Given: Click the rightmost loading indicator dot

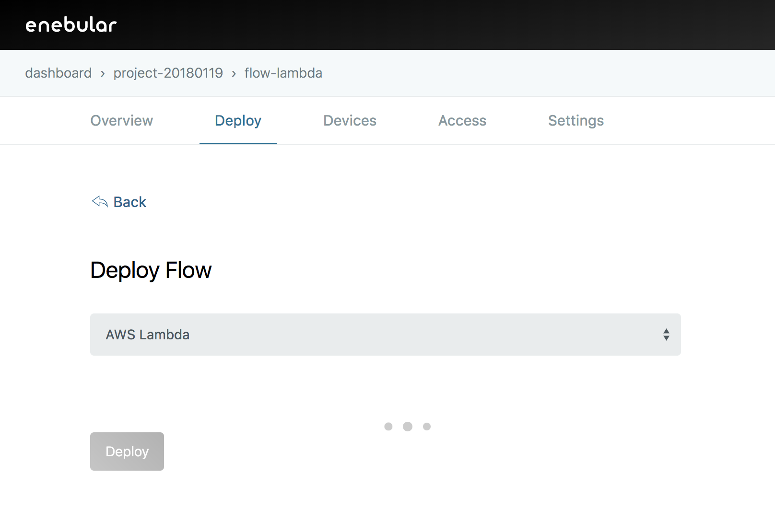Looking at the screenshot, I should tap(427, 427).
